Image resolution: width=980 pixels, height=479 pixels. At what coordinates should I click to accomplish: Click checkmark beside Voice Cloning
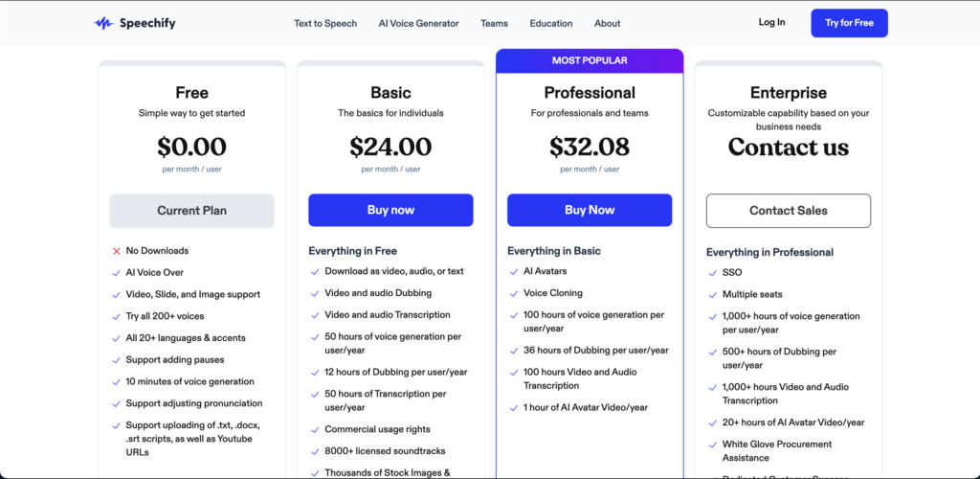[x=514, y=293]
